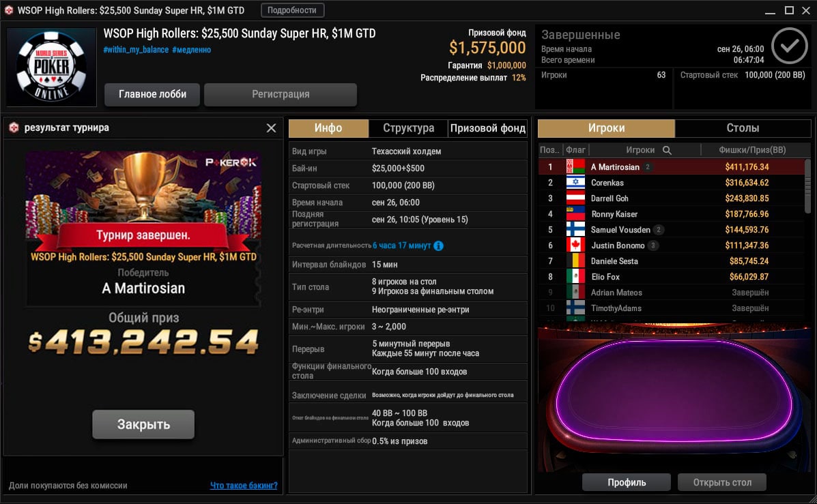Click the completed checkmark circle icon
This screenshot has height=504, width=817.
click(x=790, y=46)
